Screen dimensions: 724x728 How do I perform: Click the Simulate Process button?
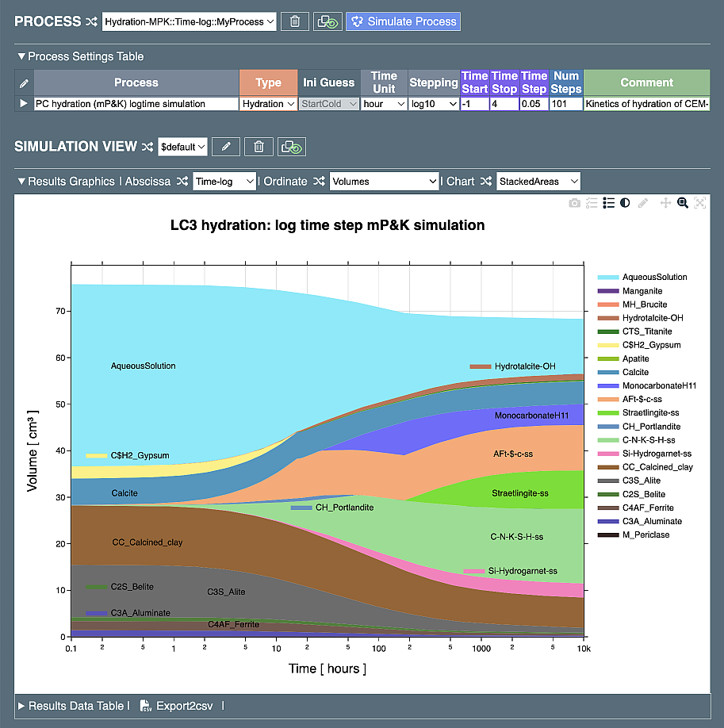click(x=403, y=21)
